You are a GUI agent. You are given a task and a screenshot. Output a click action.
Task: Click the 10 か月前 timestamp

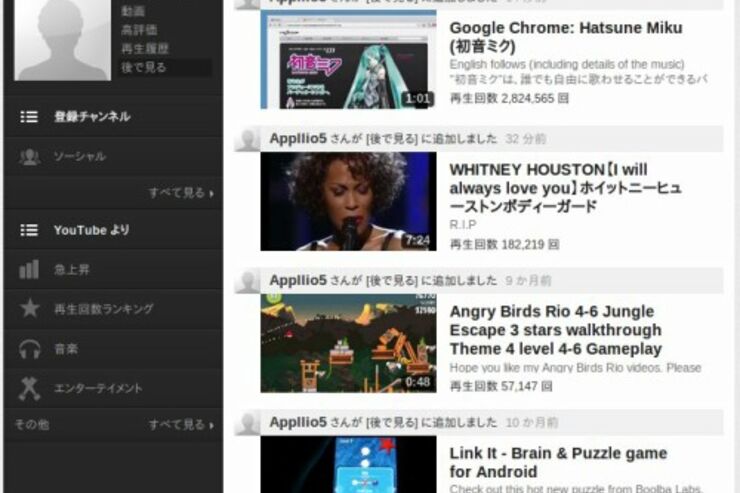coord(532,423)
